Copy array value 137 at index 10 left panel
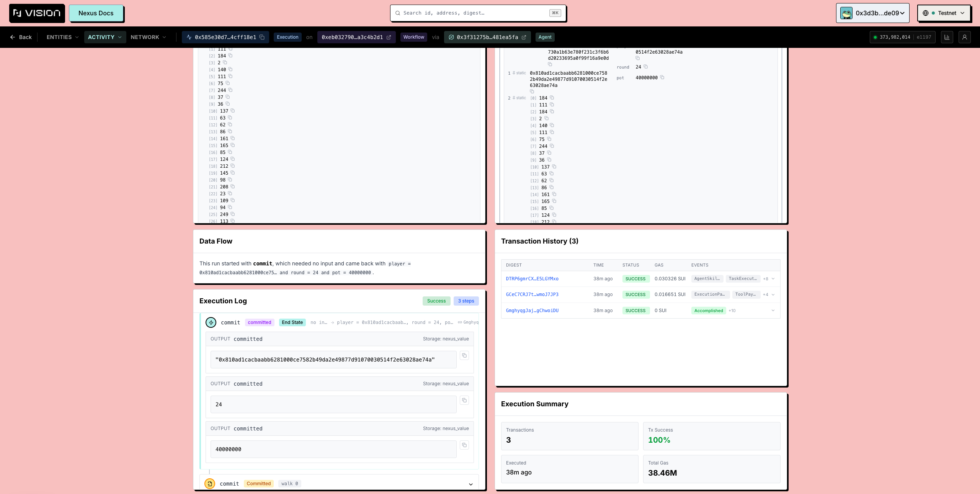This screenshot has height=494, width=980. (x=232, y=111)
